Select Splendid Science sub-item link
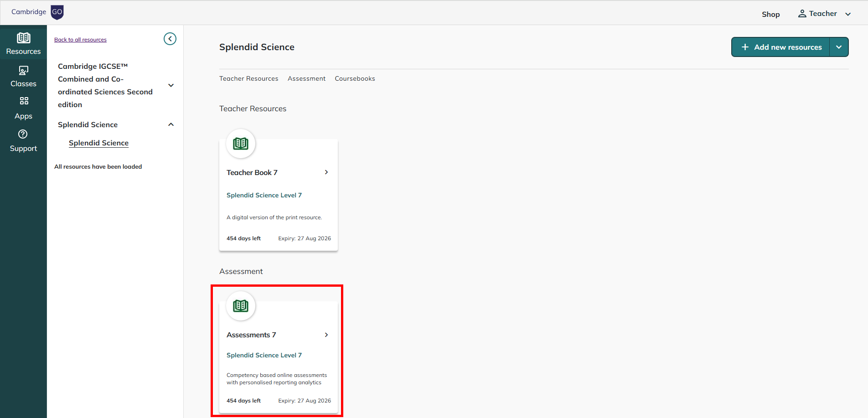The image size is (868, 418). 98,143
